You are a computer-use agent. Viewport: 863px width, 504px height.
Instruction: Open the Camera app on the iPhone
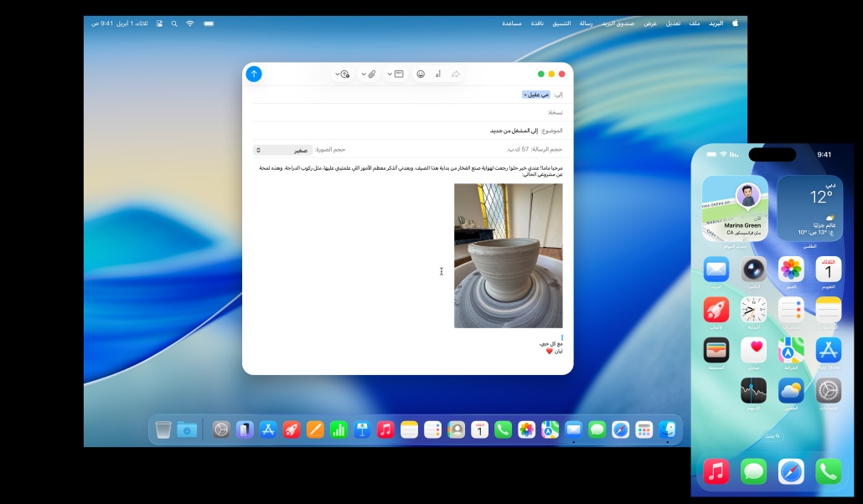tap(753, 270)
